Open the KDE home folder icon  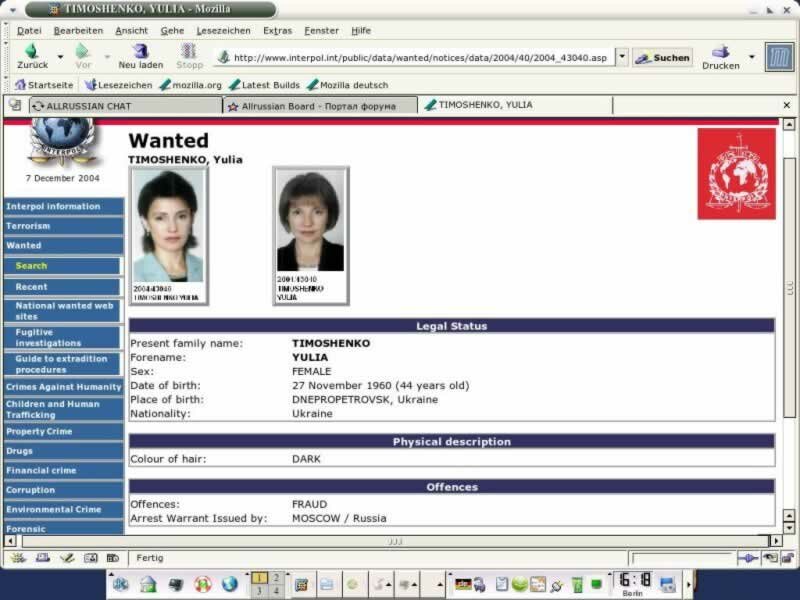[x=148, y=584]
